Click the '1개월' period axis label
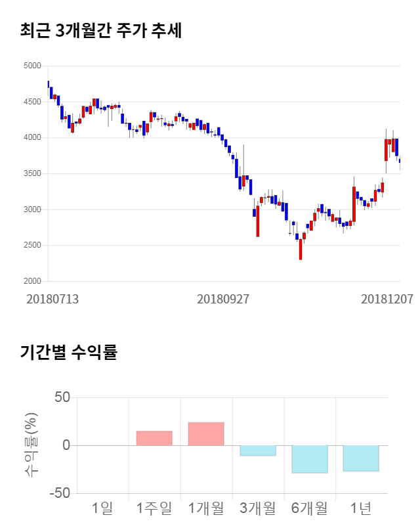 pyautogui.click(x=206, y=508)
